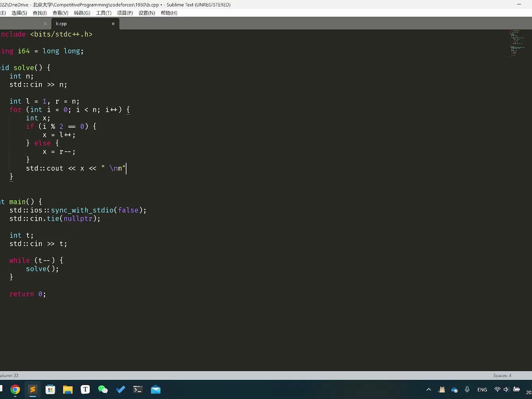Image resolution: width=532 pixels, height=399 pixels.
Task: Launch Microsoft Store from the taskbar
Action: [x=50, y=390]
